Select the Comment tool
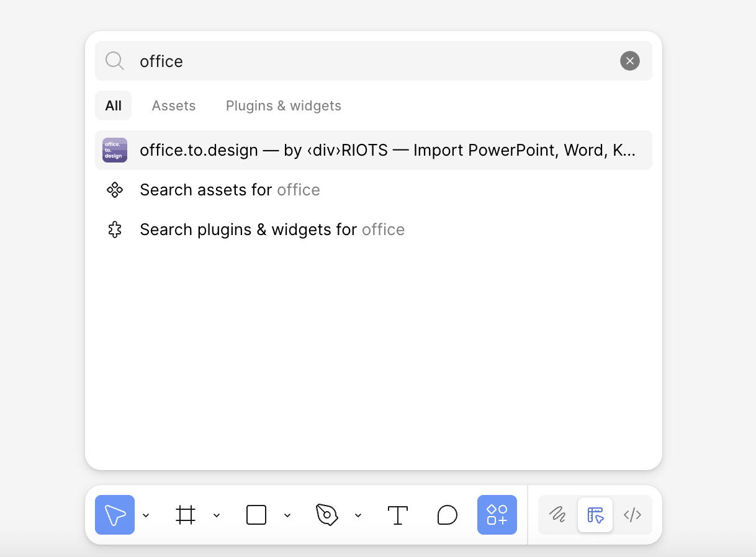Screen dimensions: 756x557 point(448,515)
